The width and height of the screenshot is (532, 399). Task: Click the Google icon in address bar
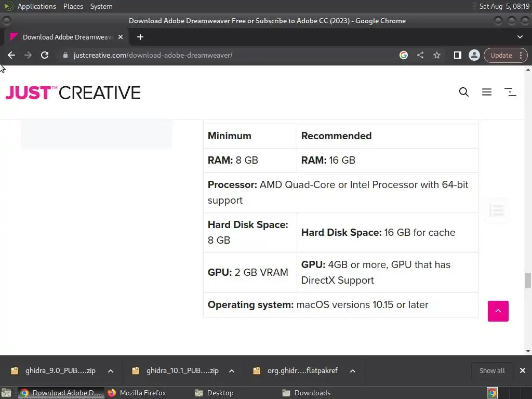(x=403, y=55)
